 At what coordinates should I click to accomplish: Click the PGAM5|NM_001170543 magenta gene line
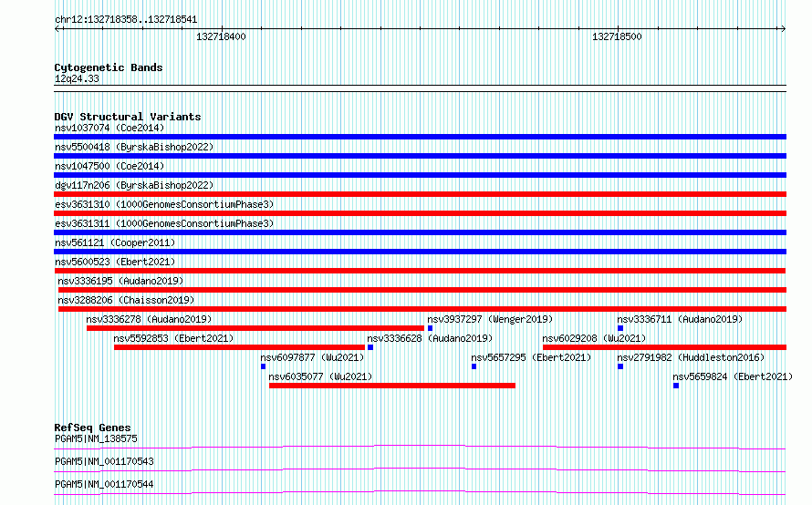point(420,469)
